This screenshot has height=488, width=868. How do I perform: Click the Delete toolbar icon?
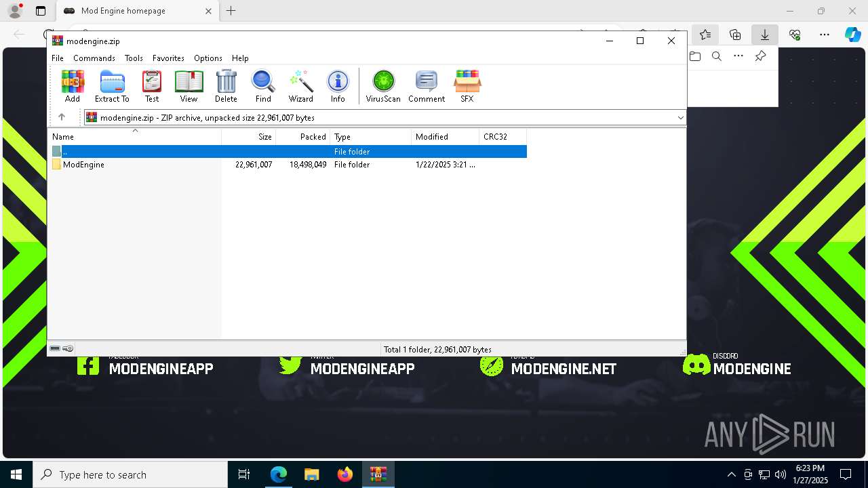click(x=226, y=86)
